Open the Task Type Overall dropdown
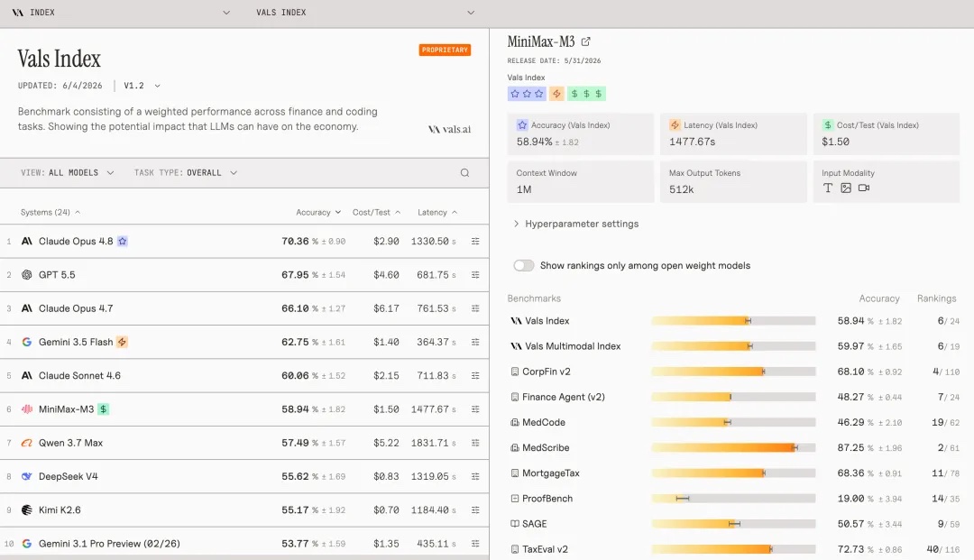Image resolution: width=974 pixels, height=560 pixels. tap(186, 172)
